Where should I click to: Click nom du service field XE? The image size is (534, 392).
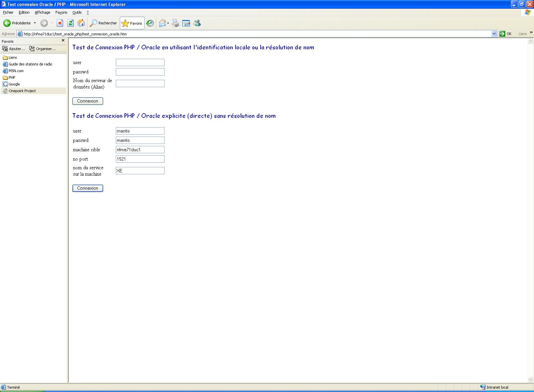click(140, 171)
